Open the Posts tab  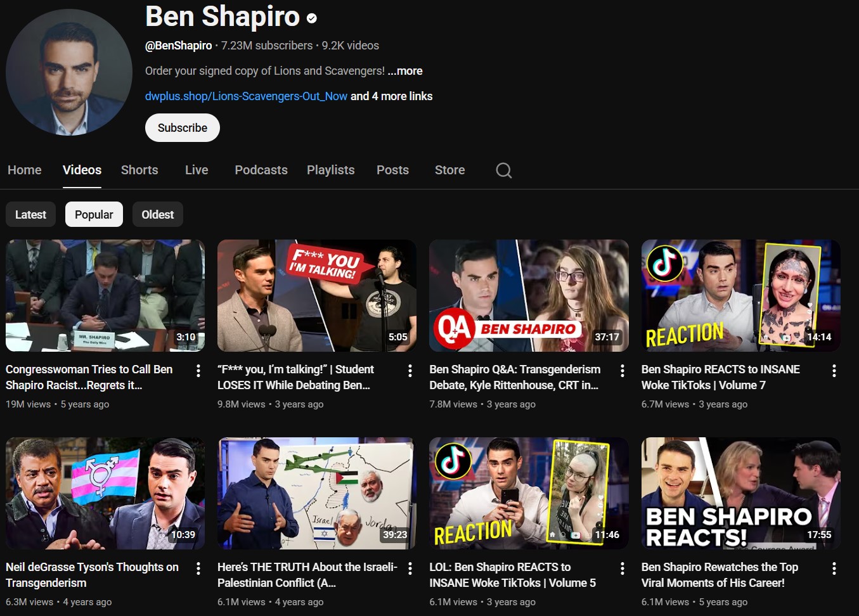(392, 170)
